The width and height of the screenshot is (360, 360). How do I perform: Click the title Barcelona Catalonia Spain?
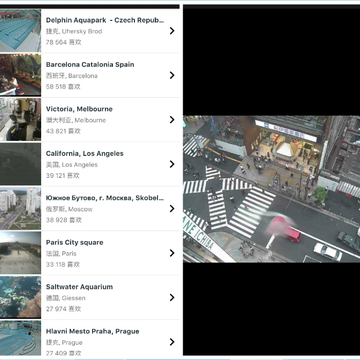tap(90, 65)
